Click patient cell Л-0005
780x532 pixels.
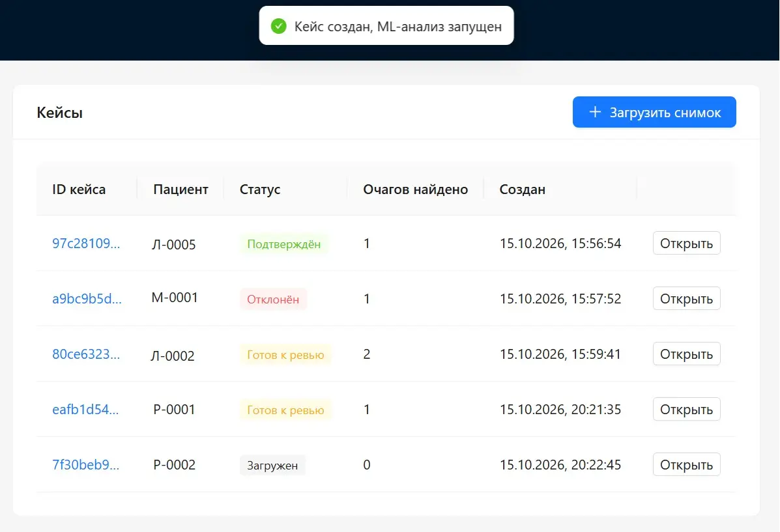173,244
